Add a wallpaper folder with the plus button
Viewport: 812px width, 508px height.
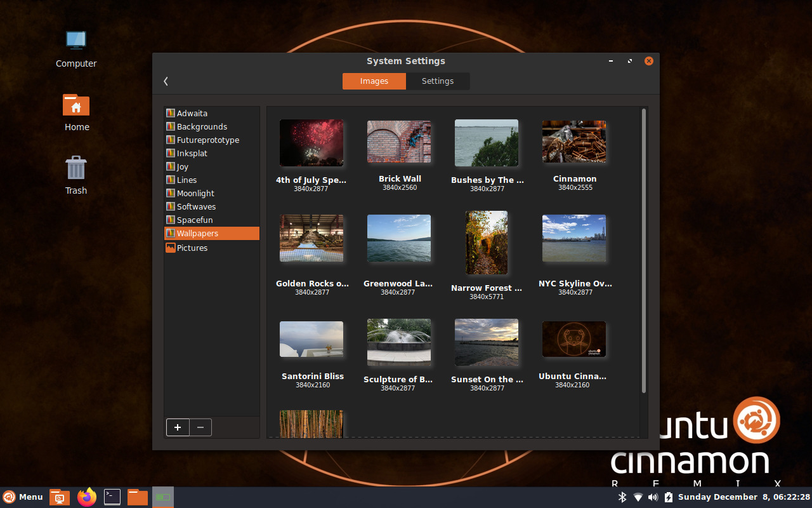pyautogui.click(x=178, y=427)
